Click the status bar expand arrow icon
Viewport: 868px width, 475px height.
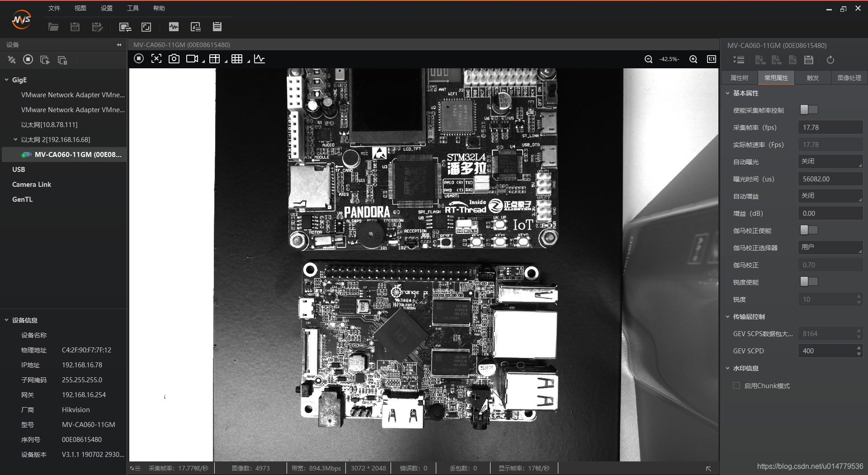click(709, 469)
